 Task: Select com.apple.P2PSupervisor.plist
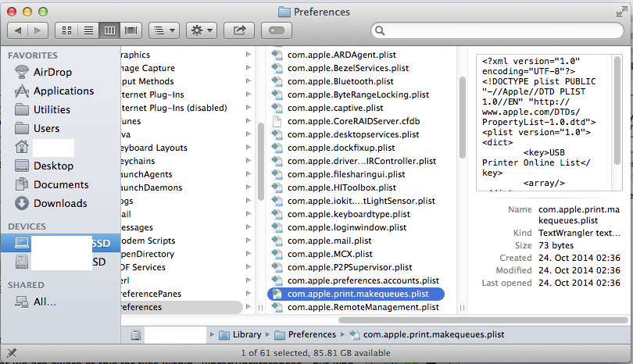point(349,267)
